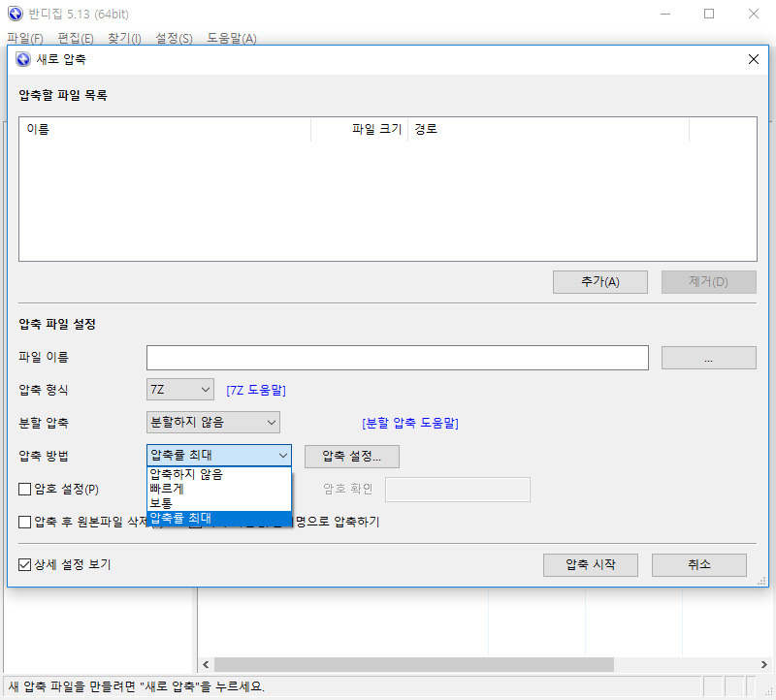Sort by the 경로 column header
This screenshot has height=700, width=776.
(x=548, y=130)
